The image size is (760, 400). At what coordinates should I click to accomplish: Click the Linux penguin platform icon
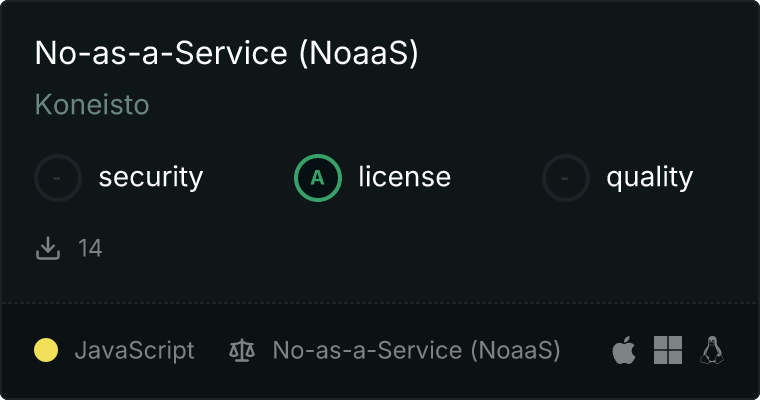[x=711, y=350]
